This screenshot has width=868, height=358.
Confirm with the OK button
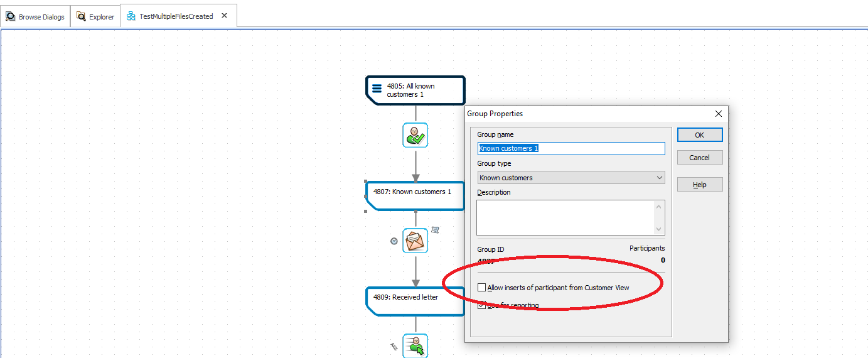pos(700,135)
